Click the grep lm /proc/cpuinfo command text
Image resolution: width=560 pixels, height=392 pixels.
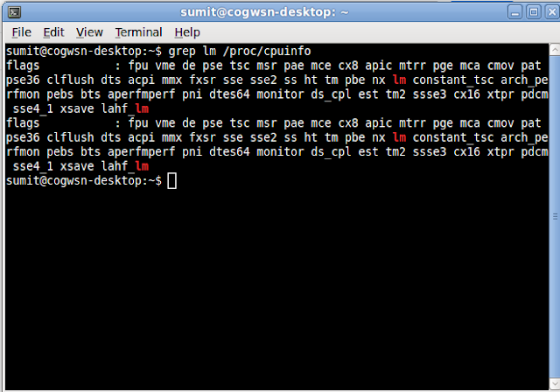click(x=239, y=52)
